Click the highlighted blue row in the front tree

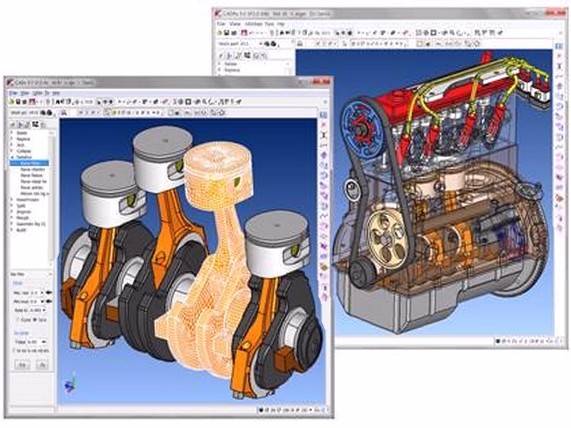[29, 163]
